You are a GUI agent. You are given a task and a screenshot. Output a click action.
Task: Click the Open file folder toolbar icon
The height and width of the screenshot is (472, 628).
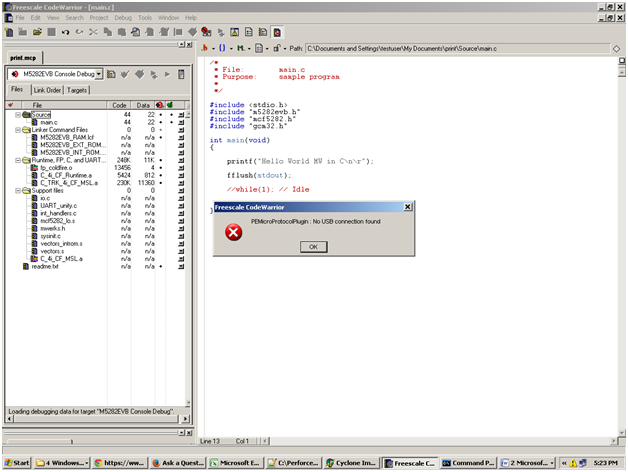coord(37,32)
